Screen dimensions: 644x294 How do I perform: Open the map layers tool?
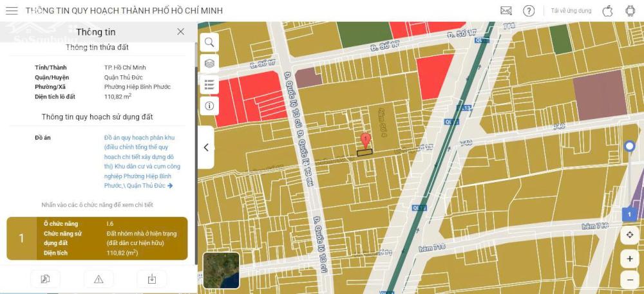[209, 64]
